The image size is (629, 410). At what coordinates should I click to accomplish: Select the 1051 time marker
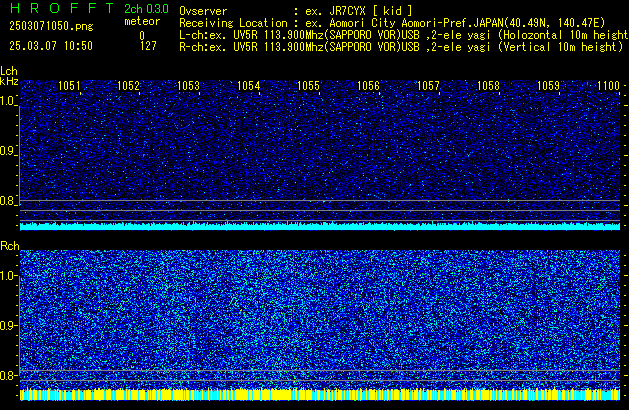click(69, 86)
